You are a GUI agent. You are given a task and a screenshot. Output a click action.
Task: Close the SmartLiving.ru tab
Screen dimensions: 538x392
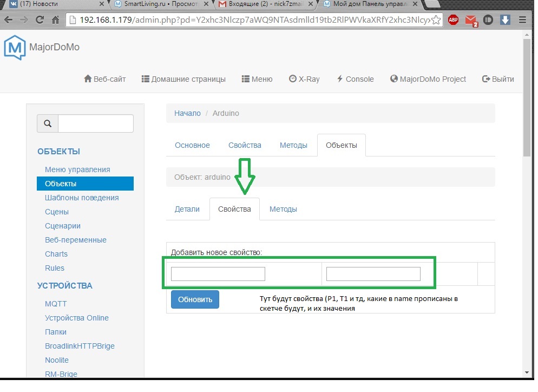tap(206, 4)
